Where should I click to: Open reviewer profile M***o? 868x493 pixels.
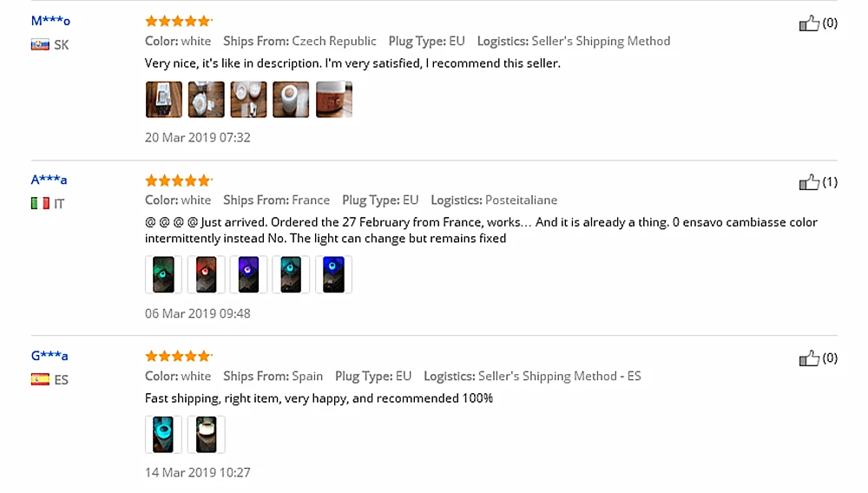(50, 21)
